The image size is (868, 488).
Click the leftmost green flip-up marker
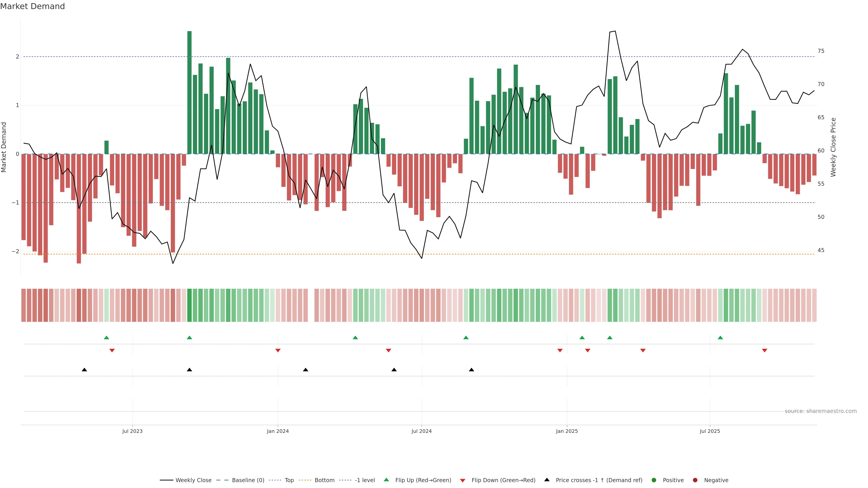106,338
